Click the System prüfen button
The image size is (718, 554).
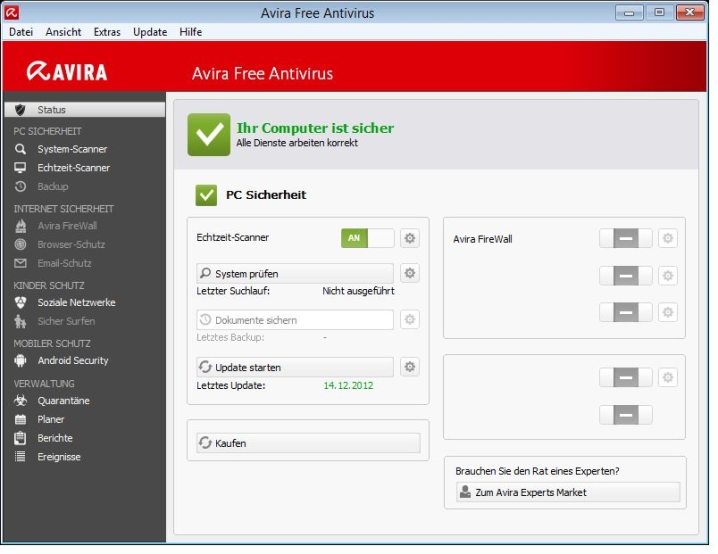point(295,273)
